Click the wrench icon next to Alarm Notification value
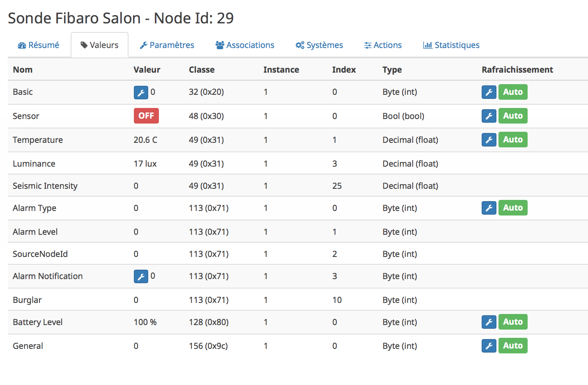588x385 pixels. click(141, 276)
